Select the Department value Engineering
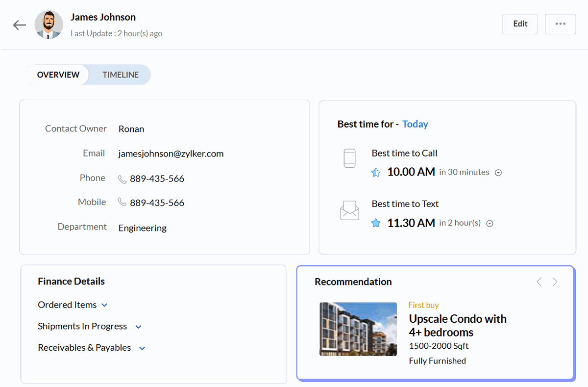This screenshot has width=588, height=387. [143, 228]
